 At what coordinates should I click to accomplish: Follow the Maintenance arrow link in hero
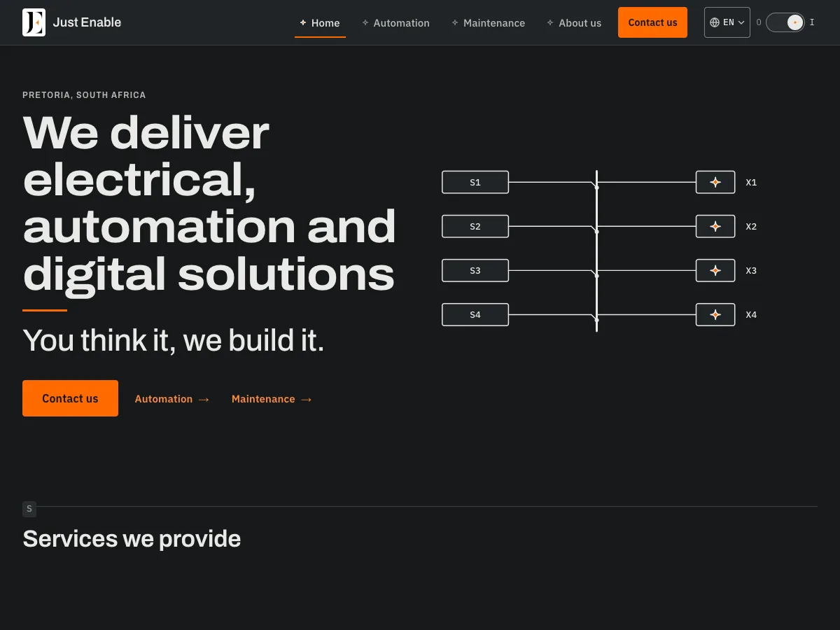(272, 399)
